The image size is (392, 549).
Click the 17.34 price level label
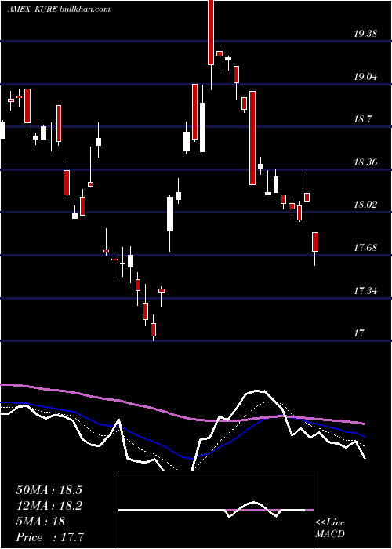(x=365, y=290)
